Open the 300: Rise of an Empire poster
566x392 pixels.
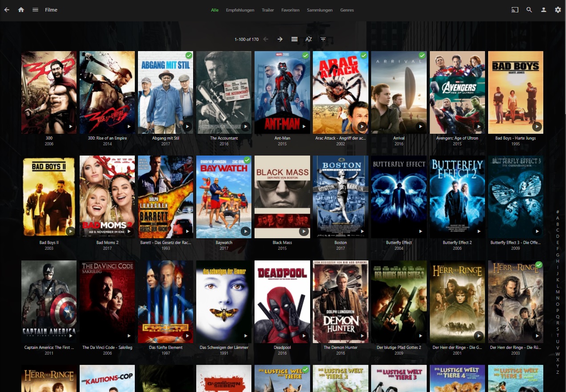107,92
